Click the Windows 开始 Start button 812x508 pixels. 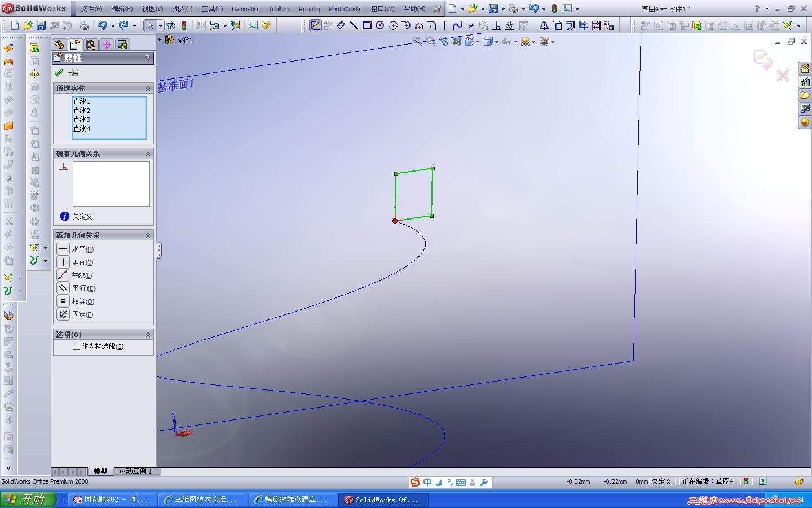pyautogui.click(x=28, y=500)
